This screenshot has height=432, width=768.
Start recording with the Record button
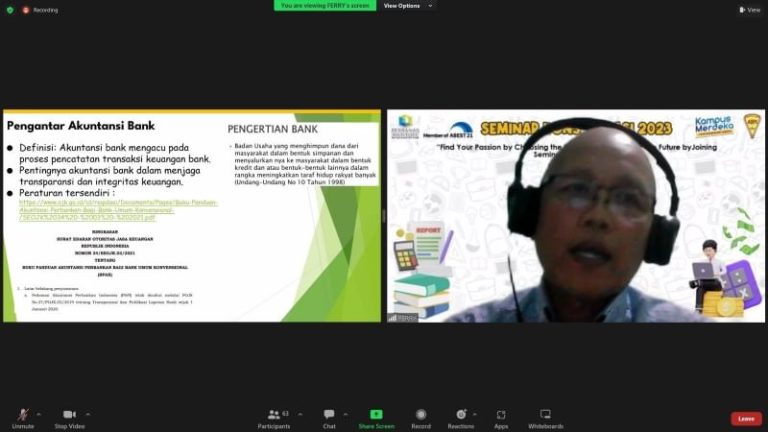click(x=421, y=419)
